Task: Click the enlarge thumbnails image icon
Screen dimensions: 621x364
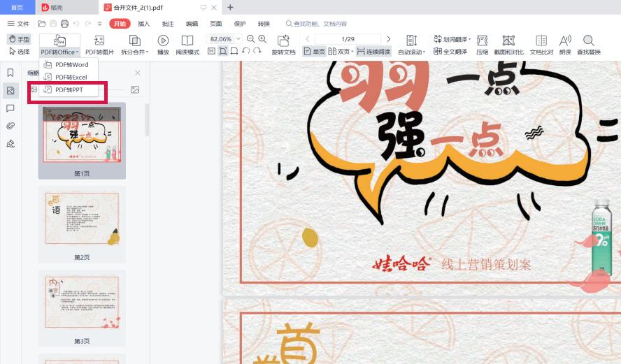Action: tap(135, 90)
